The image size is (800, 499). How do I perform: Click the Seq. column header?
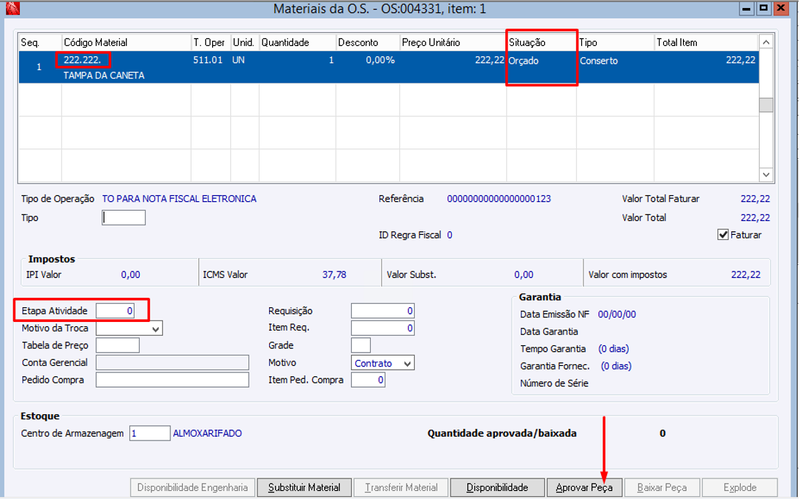[x=40, y=42]
